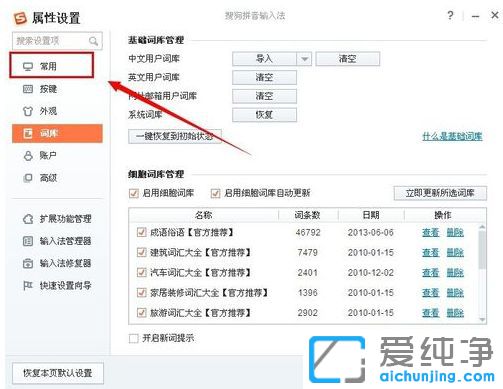503x389 pixels.
Task: Open 什么是基础词库 link
Action: tap(452, 136)
